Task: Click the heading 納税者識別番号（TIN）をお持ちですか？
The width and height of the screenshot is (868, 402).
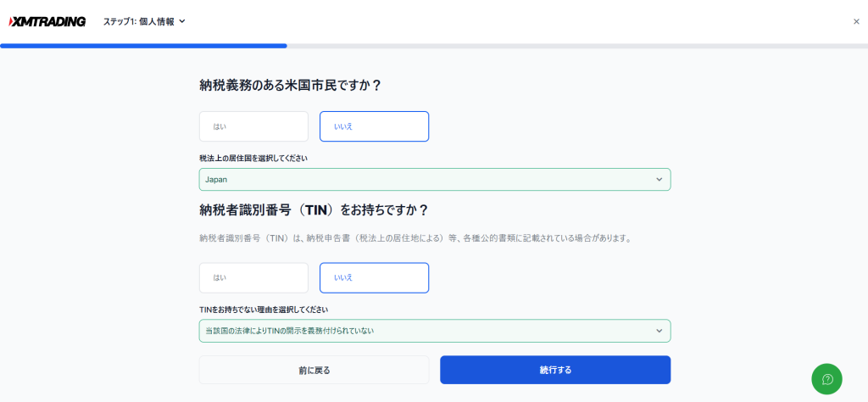Action: point(314,210)
